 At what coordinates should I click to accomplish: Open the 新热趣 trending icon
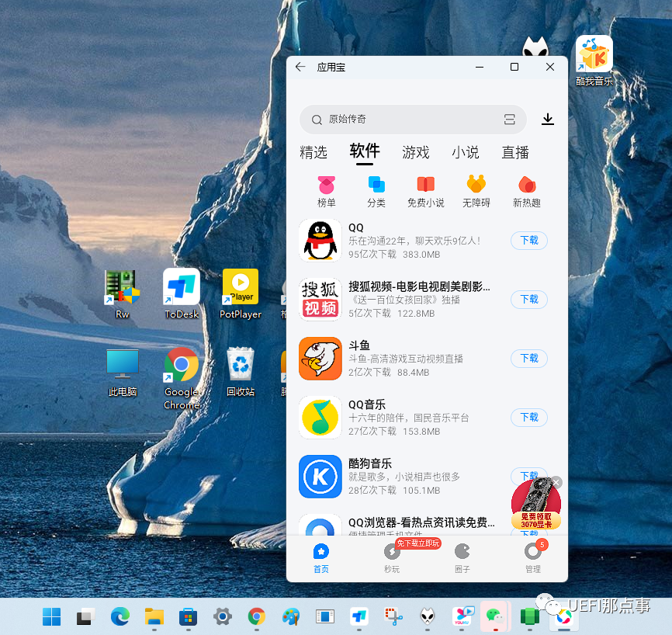526,190
